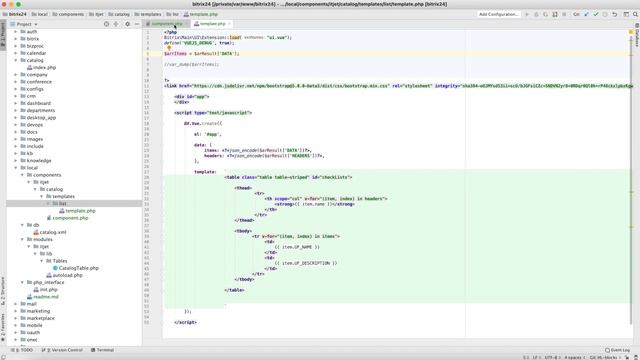
Task: Start Debug from the main toolbar
Action: (x=536, y=14)
